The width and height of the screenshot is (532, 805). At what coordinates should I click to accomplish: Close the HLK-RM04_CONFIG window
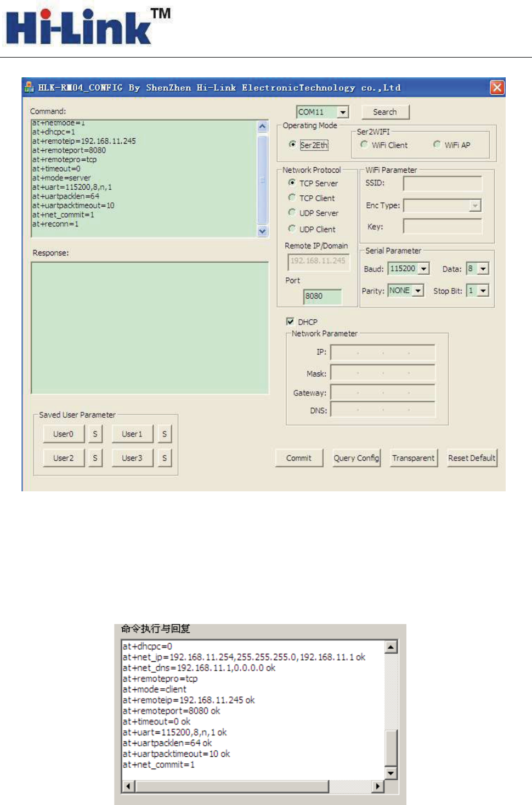click(x=497, y=87)
